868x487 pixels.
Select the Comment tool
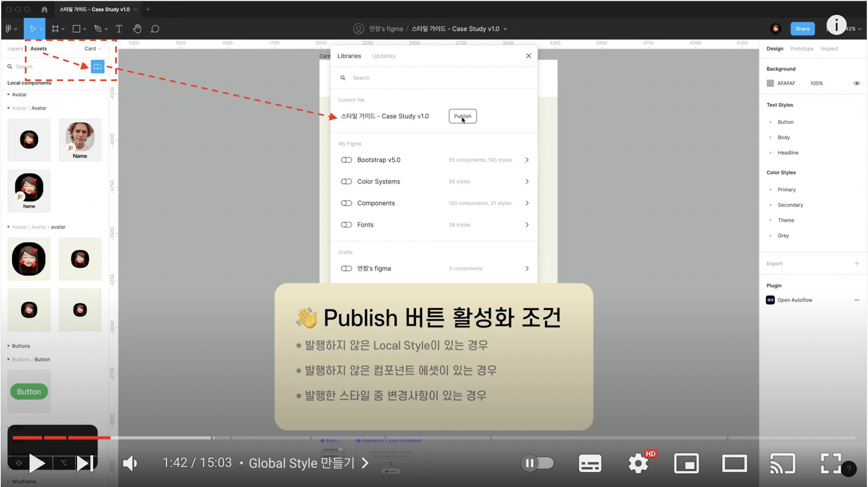(x=155, y=29)
